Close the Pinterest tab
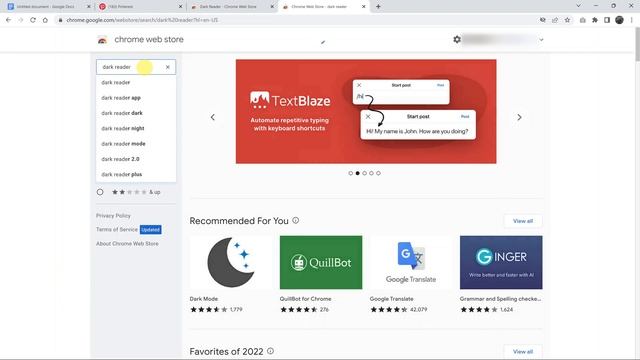640x360 pixels. pos(180,7)
